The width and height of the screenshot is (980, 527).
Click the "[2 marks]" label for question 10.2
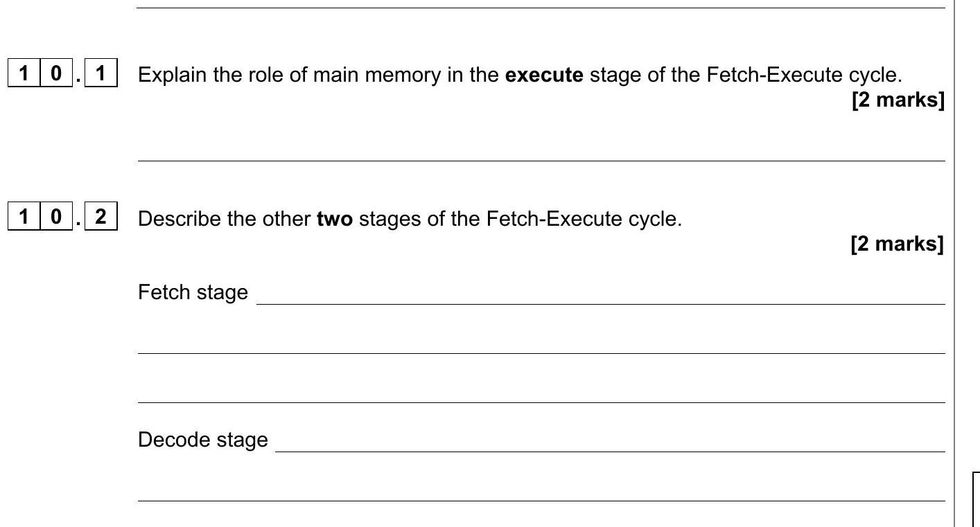(x=898, y=244)
